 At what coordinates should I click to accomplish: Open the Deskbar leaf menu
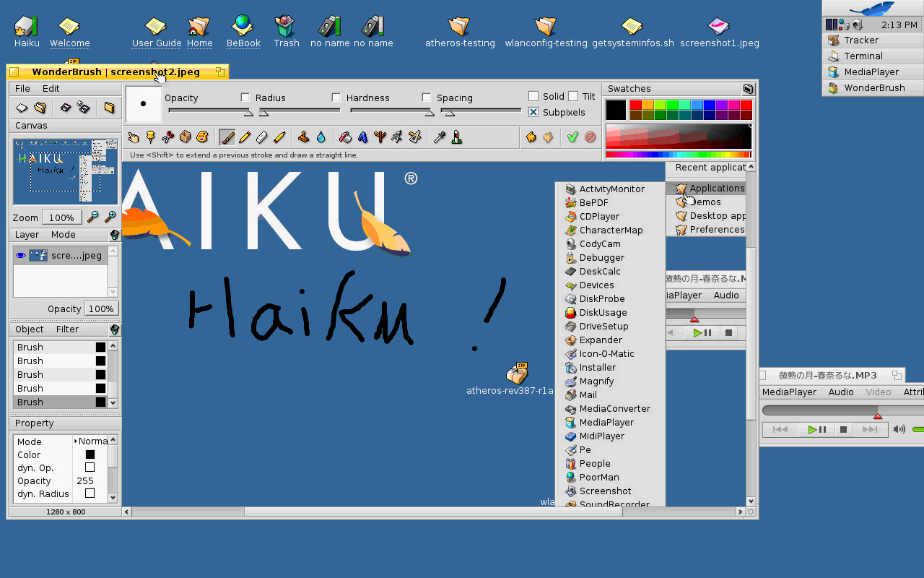(x=873, y=9)
